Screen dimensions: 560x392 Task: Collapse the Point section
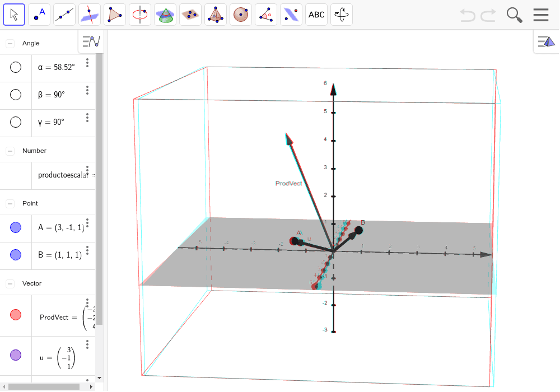9,203
